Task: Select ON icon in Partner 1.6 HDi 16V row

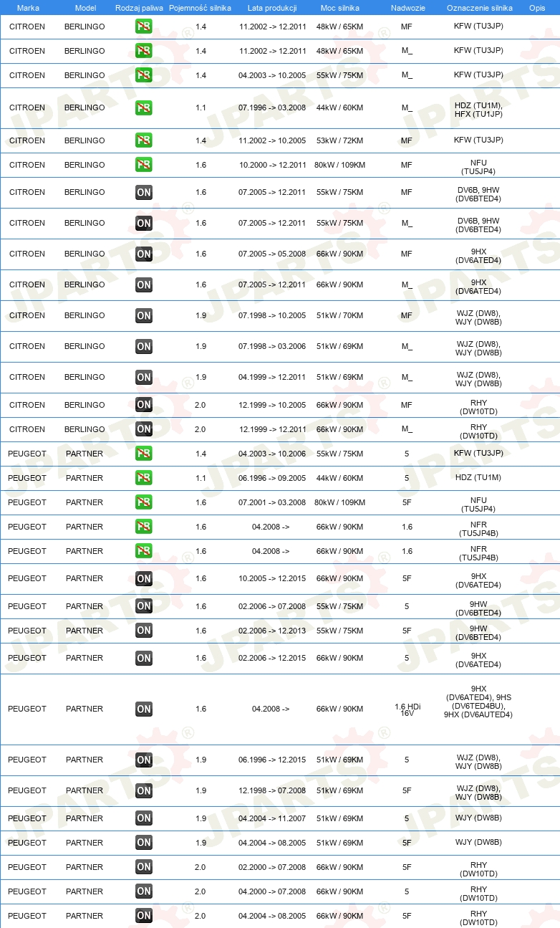Action: point(144,709)
